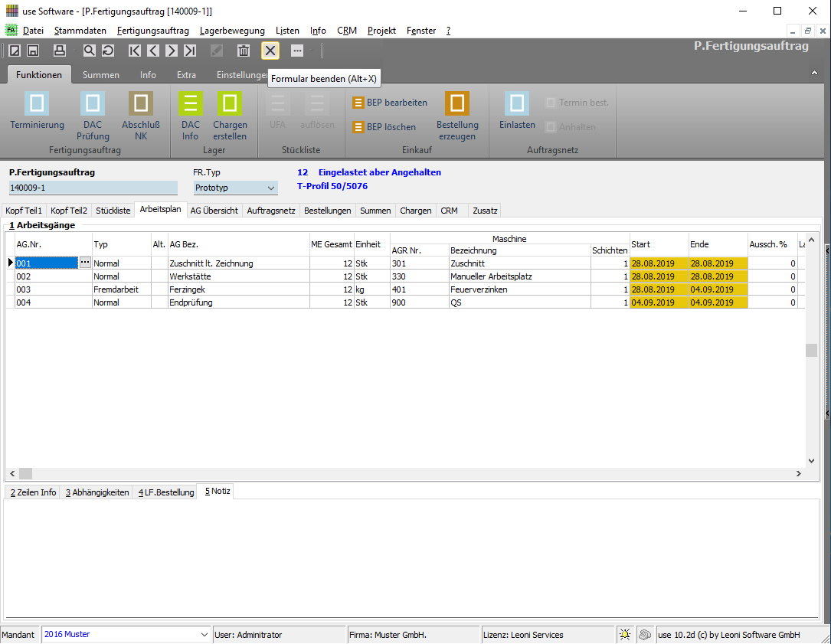Image resolution: width=831 pixels, height=644 pixels.
Task: Open the 4 LF.Bestellung tab
Action: [x=166, y=492]
